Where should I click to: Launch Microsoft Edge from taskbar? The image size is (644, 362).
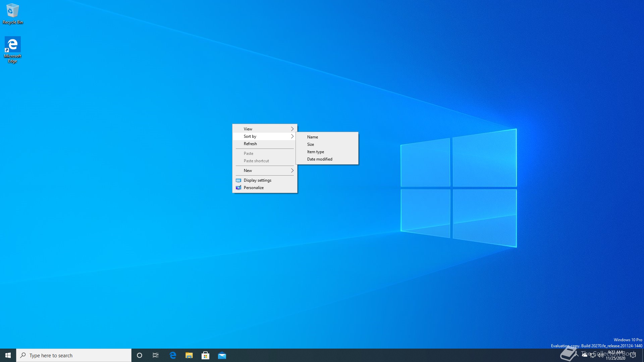(x=173, y=355)
